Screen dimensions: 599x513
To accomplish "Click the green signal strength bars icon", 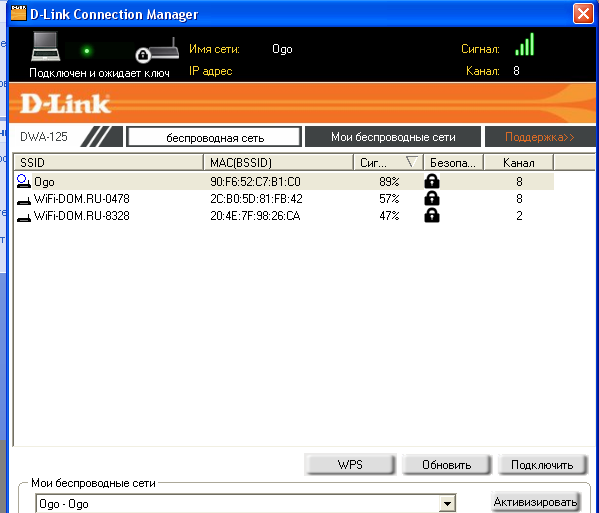I will [x=525, y=45].
